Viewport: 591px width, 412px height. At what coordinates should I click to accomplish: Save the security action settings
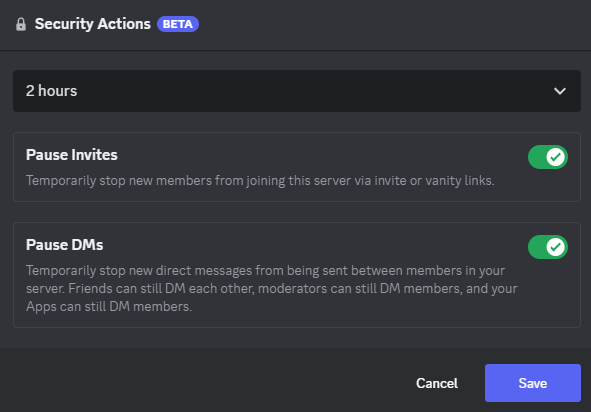tap(533, 383)
